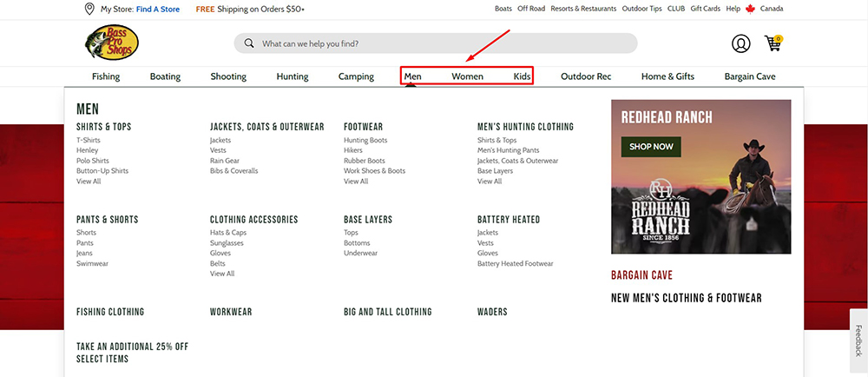
Task: Go to Hunting Boots under Footwear
Action: 365,140
